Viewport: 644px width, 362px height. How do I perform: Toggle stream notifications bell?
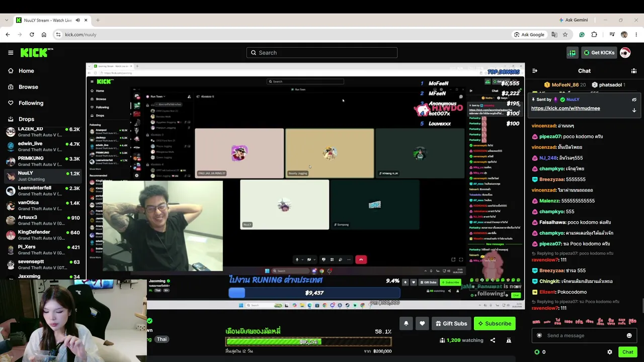406,324
